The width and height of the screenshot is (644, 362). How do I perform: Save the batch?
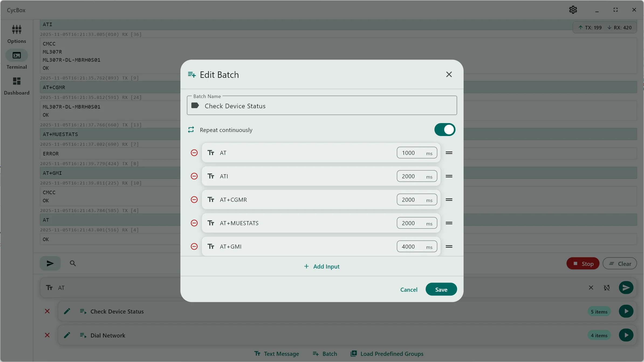click(x=441, y=290)
